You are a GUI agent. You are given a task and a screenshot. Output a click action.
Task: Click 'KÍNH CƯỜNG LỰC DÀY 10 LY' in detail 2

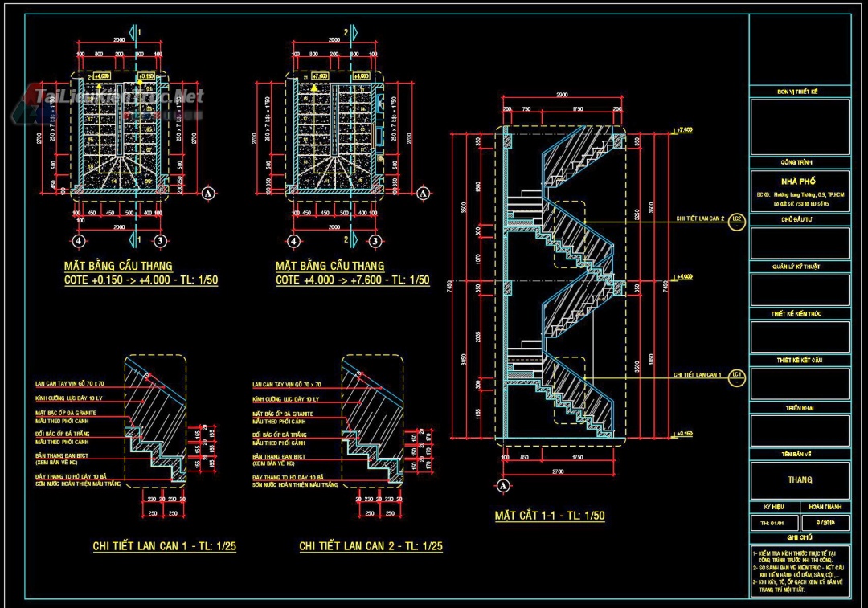[x=285, y=399]
